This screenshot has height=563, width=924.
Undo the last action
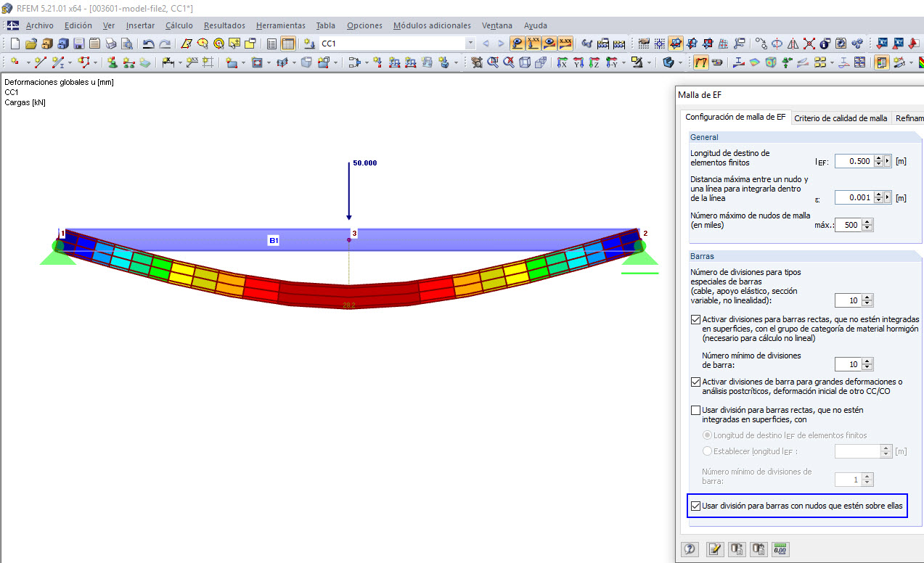pos(148,44)
